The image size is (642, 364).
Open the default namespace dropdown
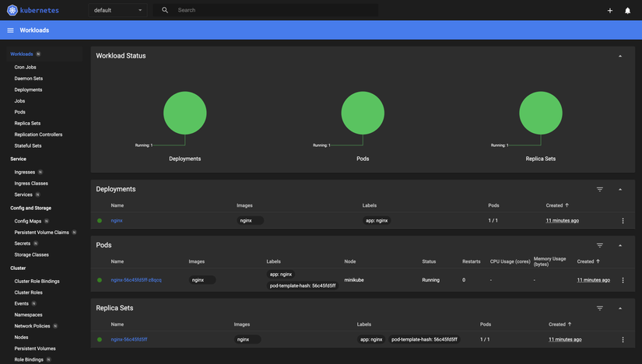pyautogui.click(x=118, y=10)
